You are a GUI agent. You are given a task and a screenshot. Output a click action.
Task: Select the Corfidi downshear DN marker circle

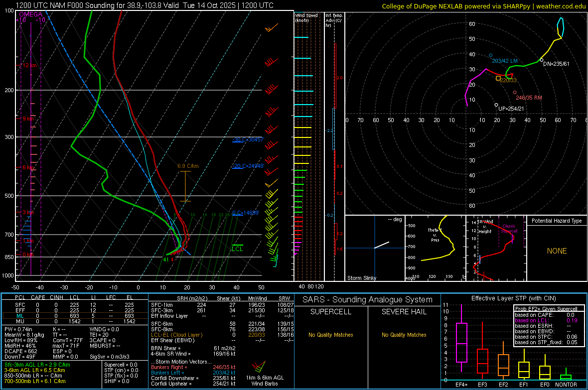point(542,60)
